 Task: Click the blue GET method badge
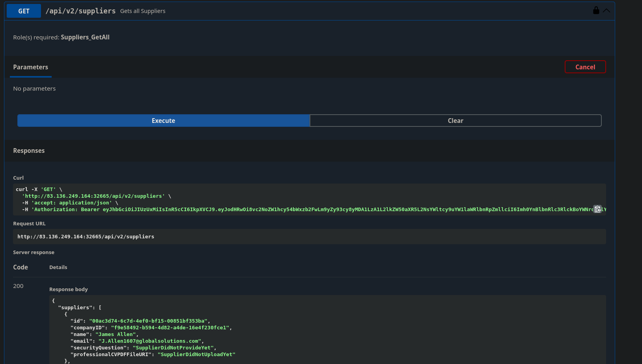coord(24,11)
